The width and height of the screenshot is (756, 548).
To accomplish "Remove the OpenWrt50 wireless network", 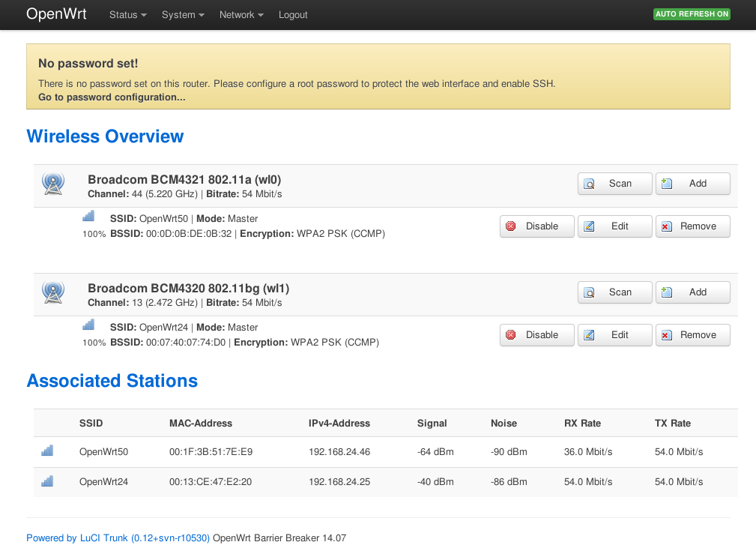I will pyautogui.click(x=693, y=226).
